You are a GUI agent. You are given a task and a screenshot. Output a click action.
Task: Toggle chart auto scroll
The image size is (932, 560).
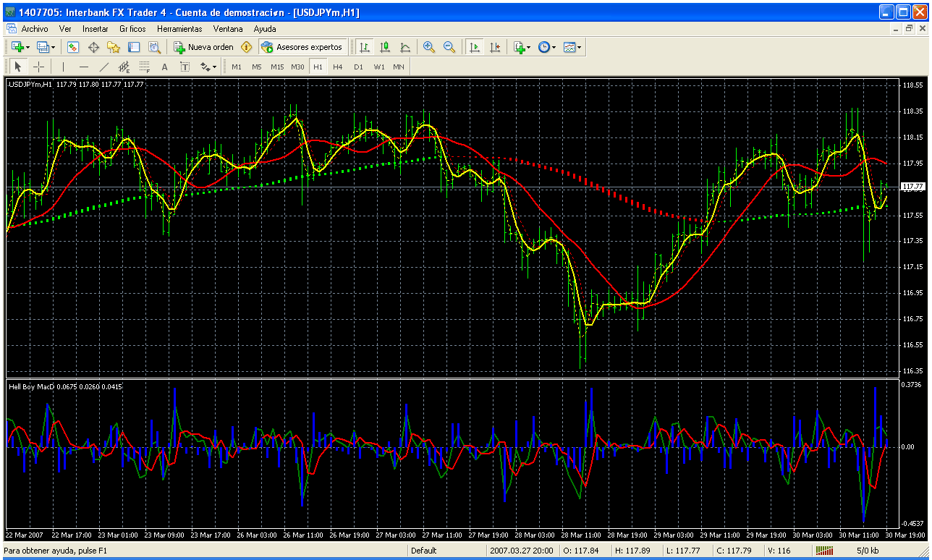coord(475,47)
